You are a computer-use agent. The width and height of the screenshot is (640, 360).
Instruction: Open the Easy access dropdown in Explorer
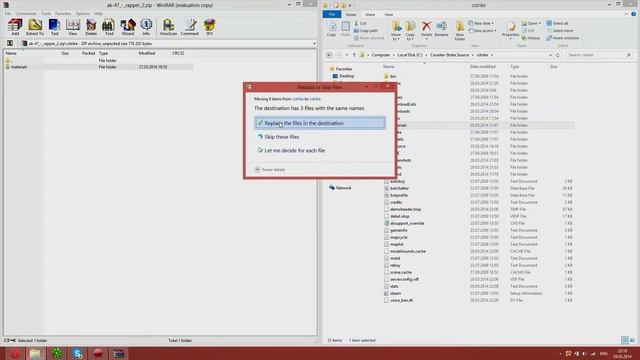coord(482,31)
